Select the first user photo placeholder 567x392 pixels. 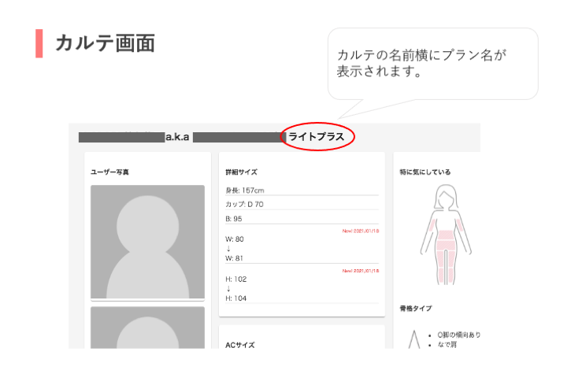point(147,241)
